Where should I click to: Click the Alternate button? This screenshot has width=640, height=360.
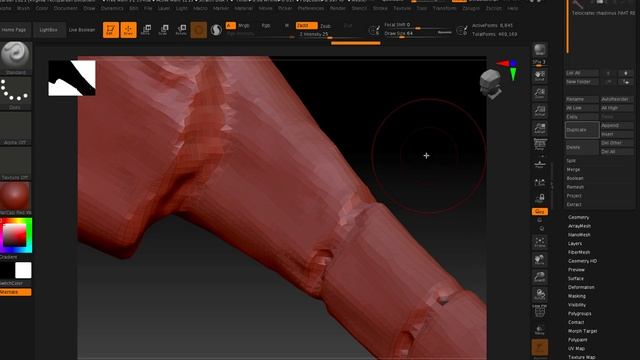16,292
